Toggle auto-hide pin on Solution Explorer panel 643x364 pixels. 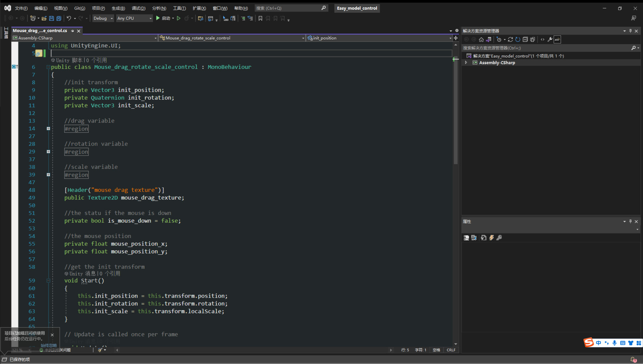click(630, 31)
